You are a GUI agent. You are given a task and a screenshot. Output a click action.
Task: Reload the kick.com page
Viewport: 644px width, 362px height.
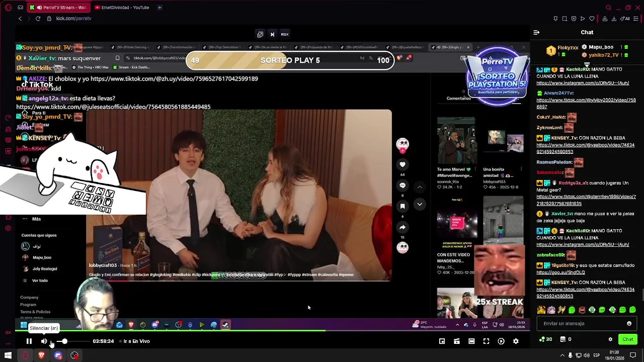(x=38, y=19)
